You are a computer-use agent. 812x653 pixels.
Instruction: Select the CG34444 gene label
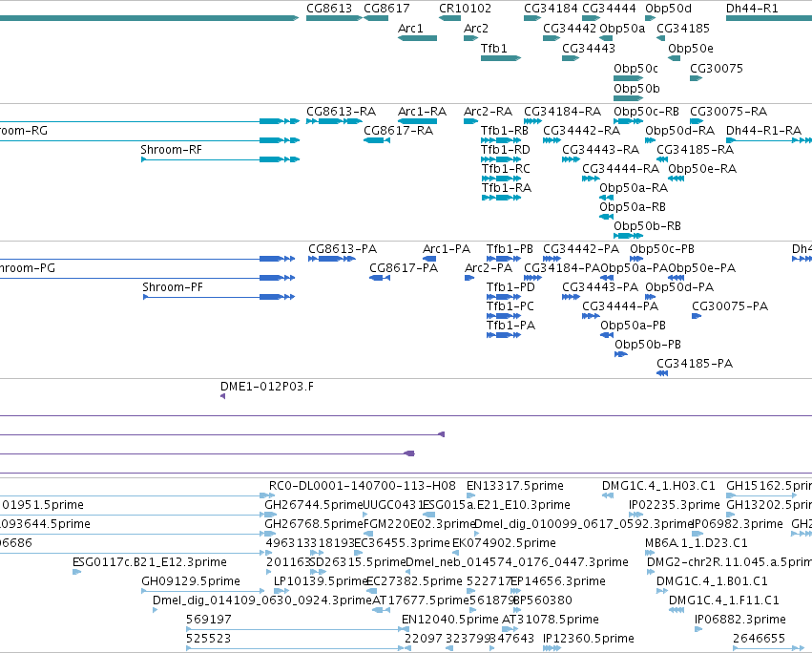coord(609,9)
